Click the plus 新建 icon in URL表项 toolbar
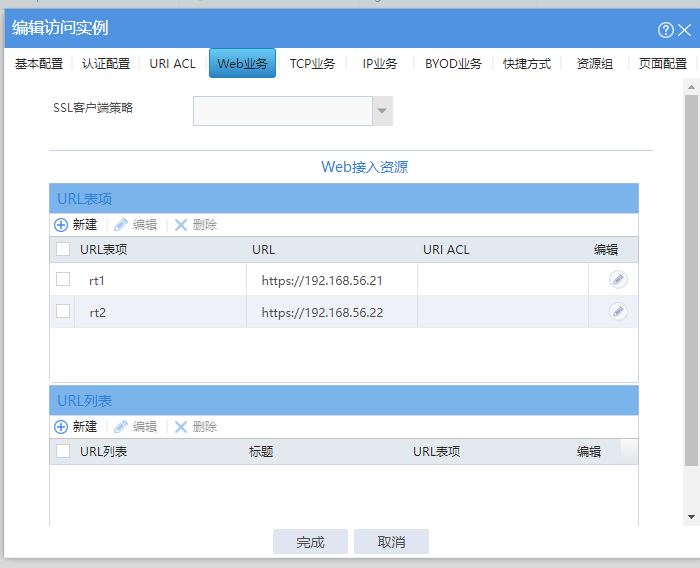The height and width of the screenshot is (568, 700). point(61,225)
